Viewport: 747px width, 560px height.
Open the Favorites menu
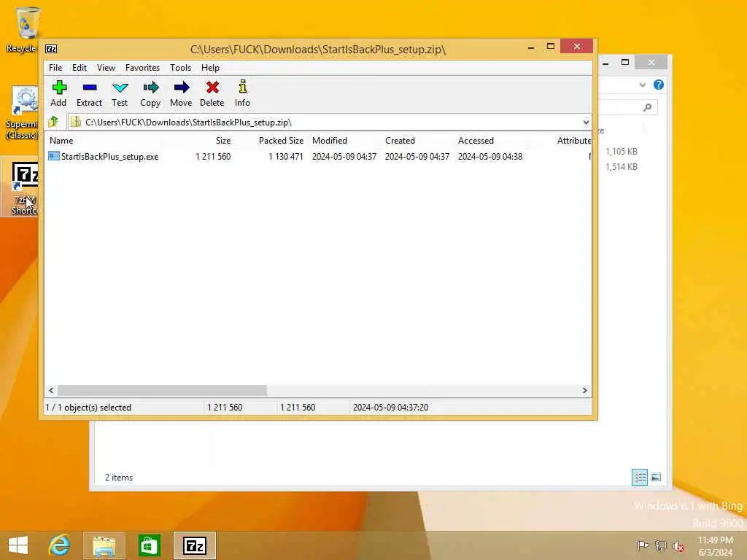[x=142, y=68]
